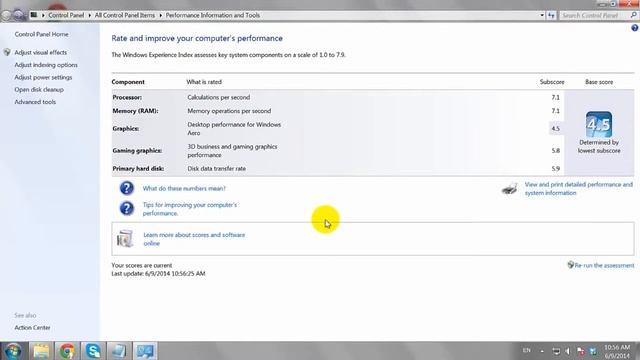Click the Graphics subscore value 4.5
640x360 pixels.
tap(556, 129)
